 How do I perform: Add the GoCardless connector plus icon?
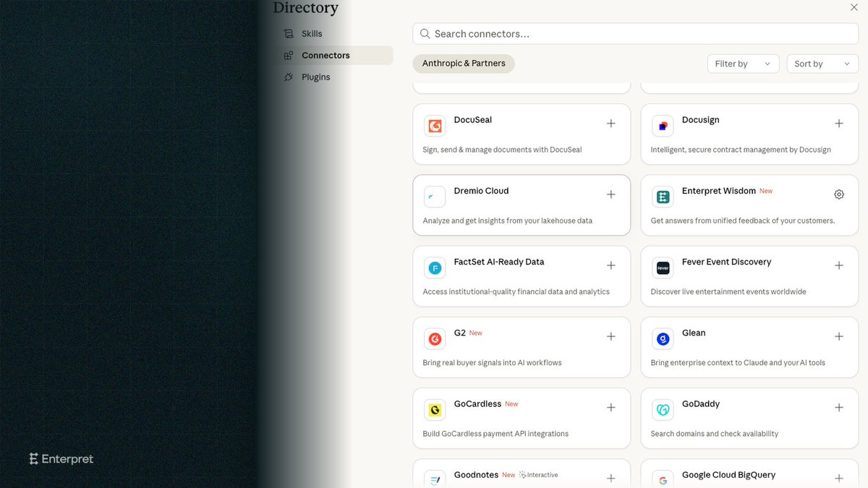coord(611,407)
